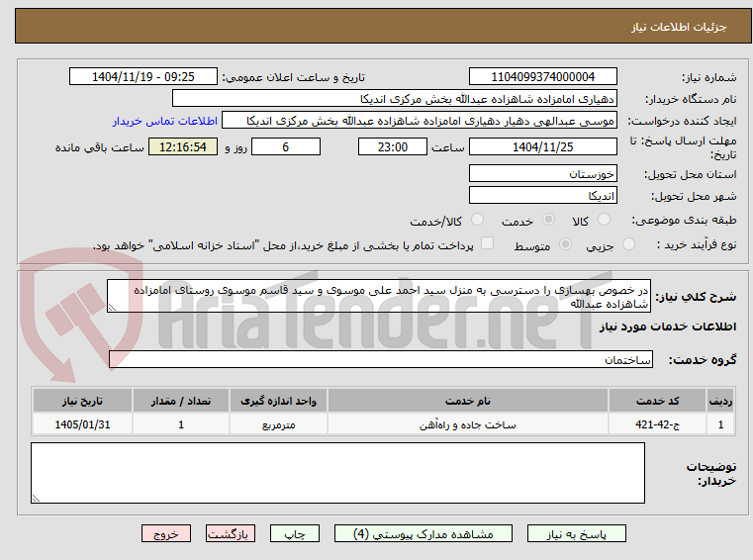Open اطلاعات تماس خریدار link
This screenshot has width=753, height=560.
tap(165, 121)
